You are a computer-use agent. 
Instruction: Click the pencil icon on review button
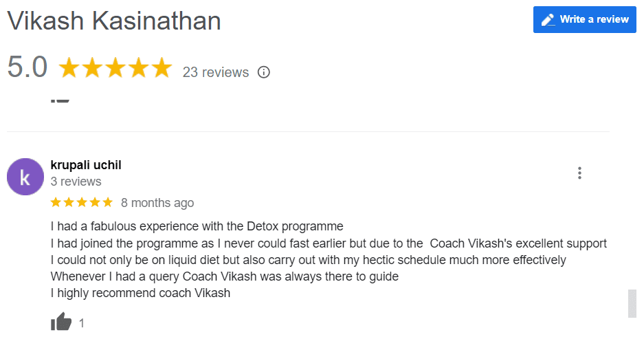pos(548,20)
